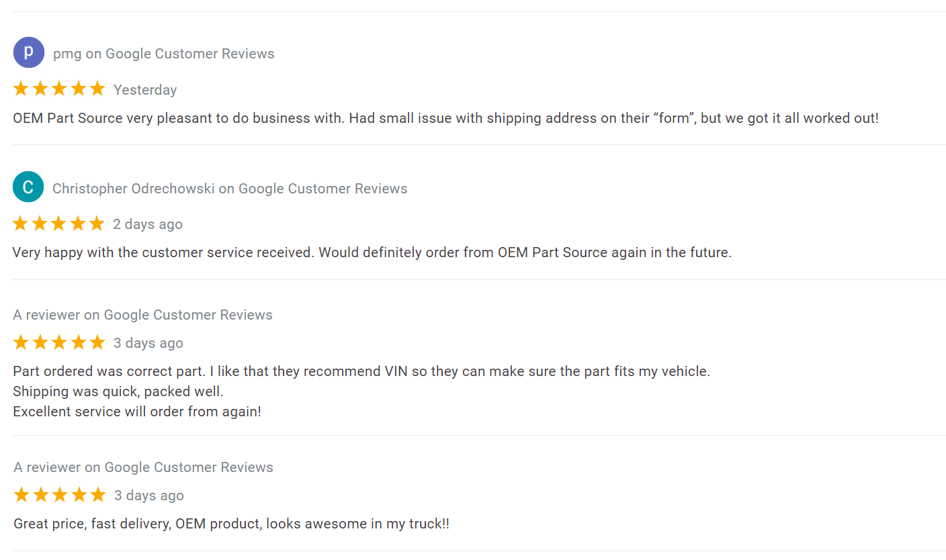Click the '2 days ago' timestamp
Screen dimensions: 946x560
[x=148, y=224]
